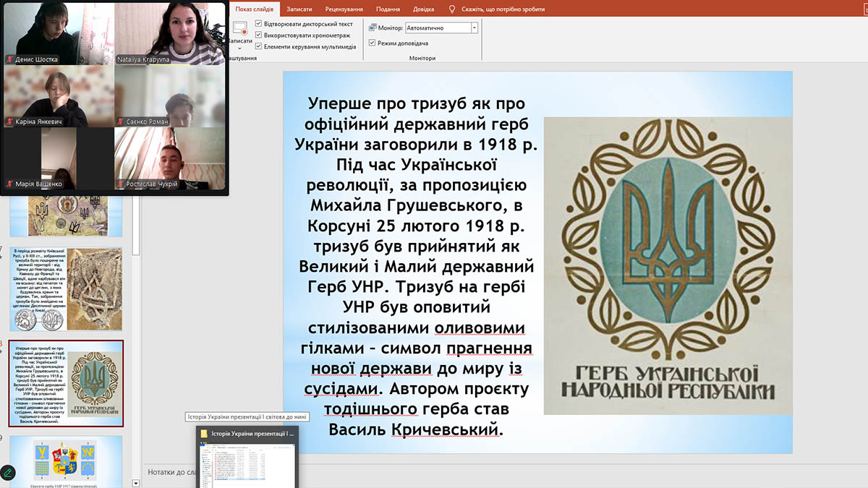Screen dimensions: 868x488
Task: Select slide thumbnail with colorful UNR emblems
Action: [66, 459]
